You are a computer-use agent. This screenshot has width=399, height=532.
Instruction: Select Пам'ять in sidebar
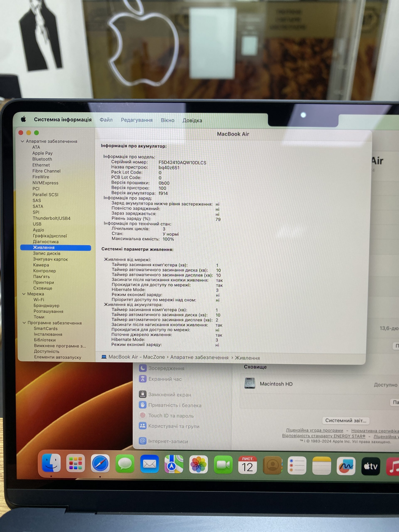coord(41,277)
